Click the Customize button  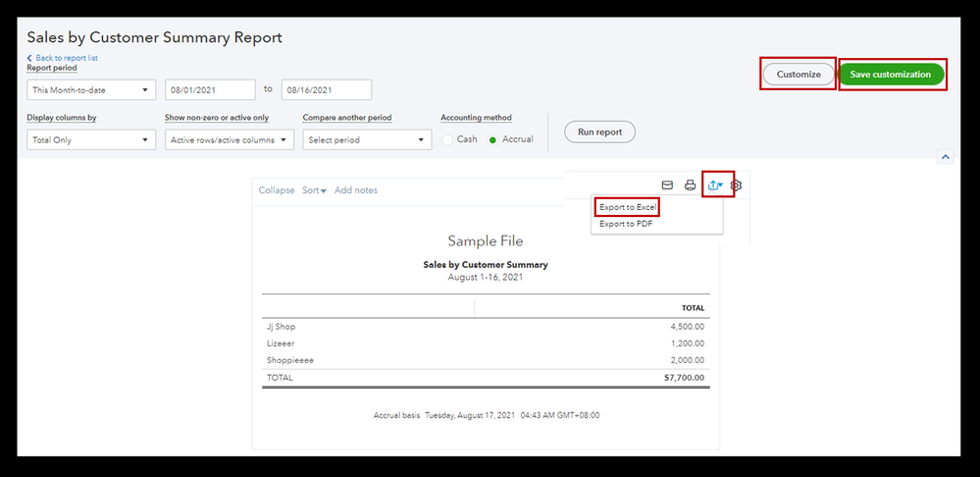point(799,75)
